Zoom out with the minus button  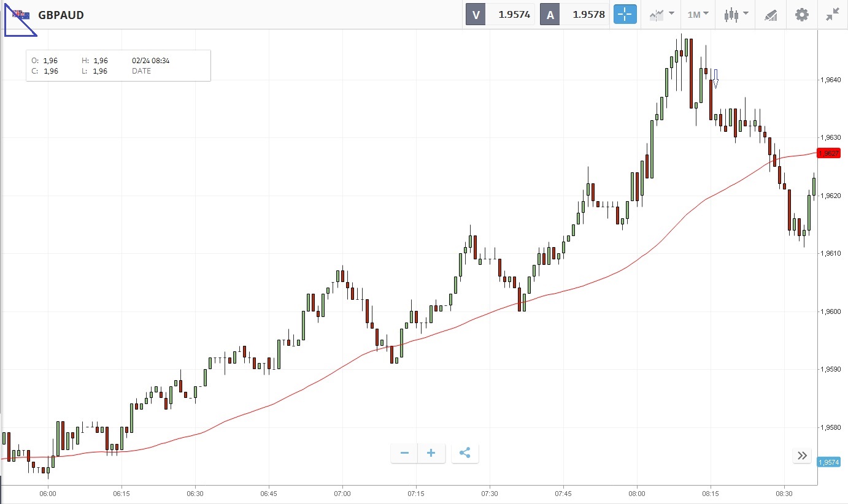point(404,453)
